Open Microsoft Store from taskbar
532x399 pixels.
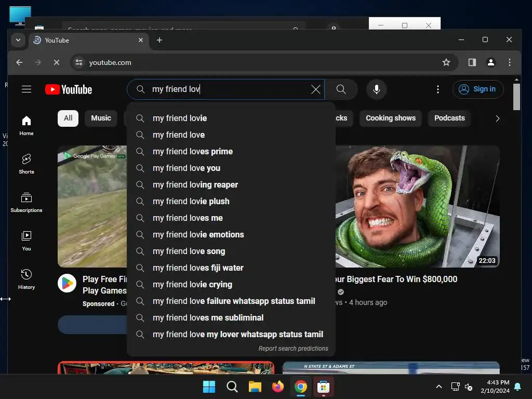[323, 387]
